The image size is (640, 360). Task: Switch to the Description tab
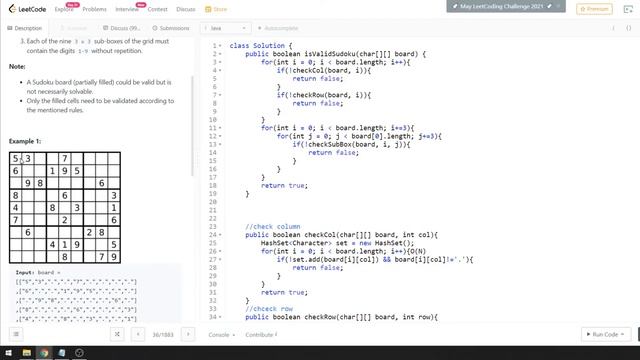click(x=24, y=28)
